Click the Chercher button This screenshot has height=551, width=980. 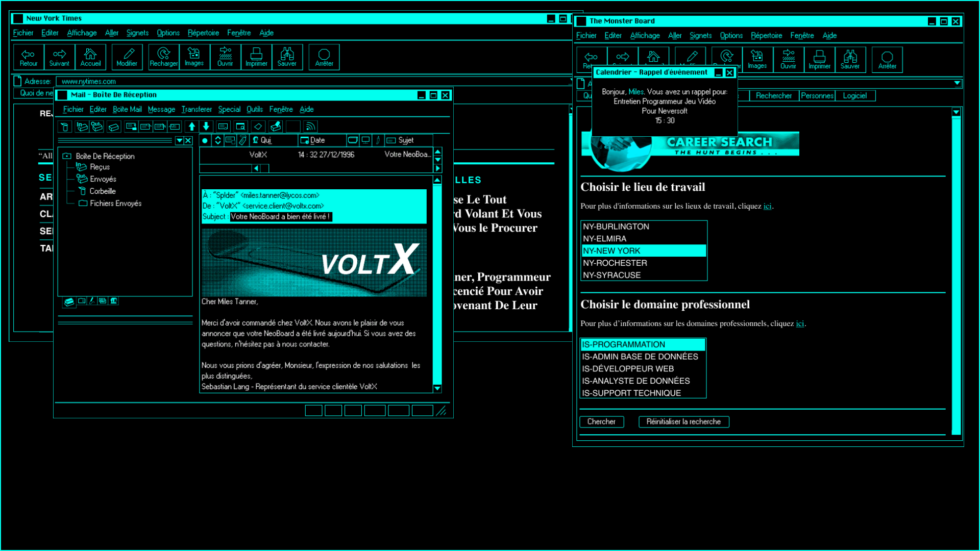tap(601, 421)
